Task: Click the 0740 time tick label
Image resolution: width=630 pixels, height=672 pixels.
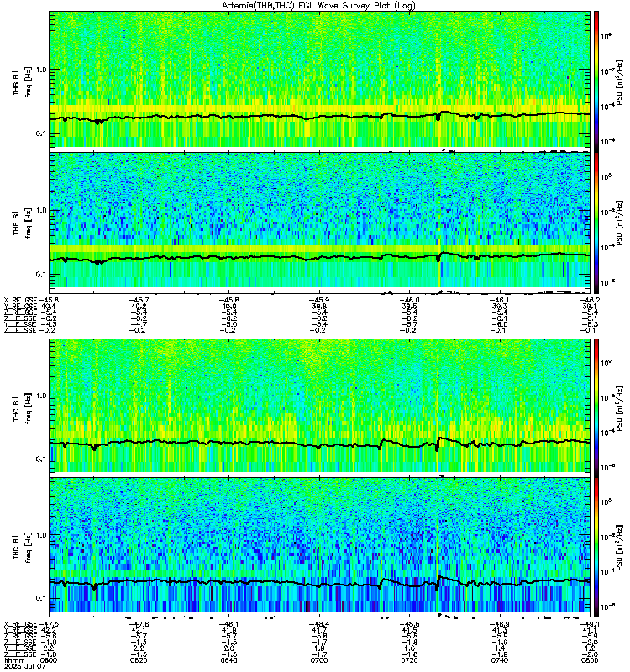Action: coord(500,660)
